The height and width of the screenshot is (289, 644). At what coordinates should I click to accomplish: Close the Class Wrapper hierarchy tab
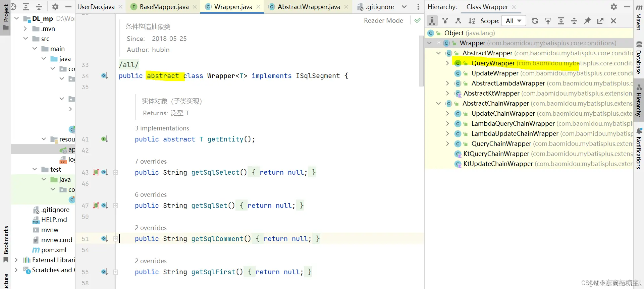coord(514,7)
